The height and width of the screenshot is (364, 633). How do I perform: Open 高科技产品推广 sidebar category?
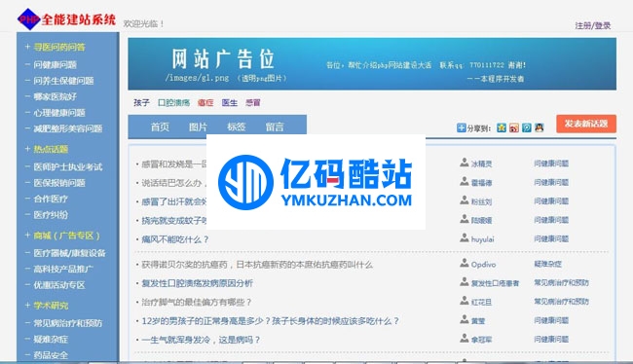(63, 269)
